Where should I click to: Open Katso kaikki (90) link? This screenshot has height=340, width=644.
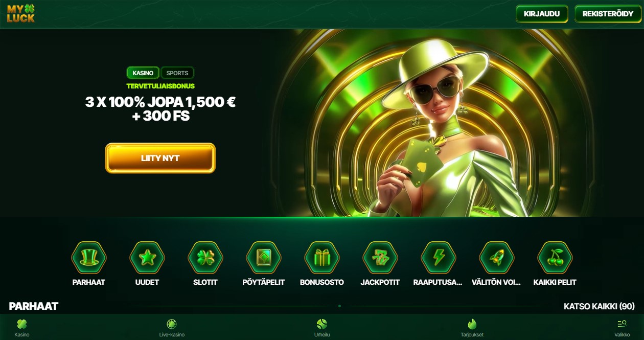tap(599, 306)
